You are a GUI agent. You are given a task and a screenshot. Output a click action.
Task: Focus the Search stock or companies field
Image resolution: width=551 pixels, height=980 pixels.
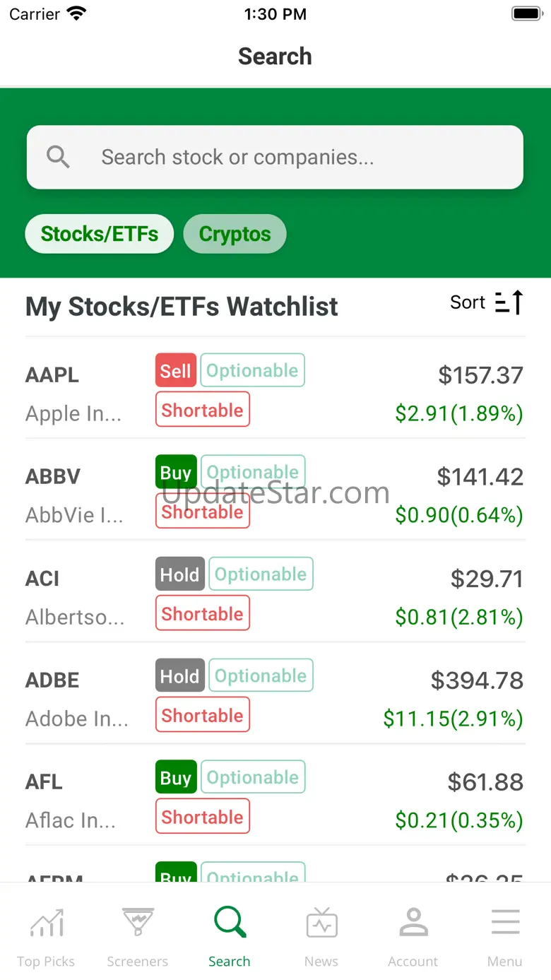275,157
